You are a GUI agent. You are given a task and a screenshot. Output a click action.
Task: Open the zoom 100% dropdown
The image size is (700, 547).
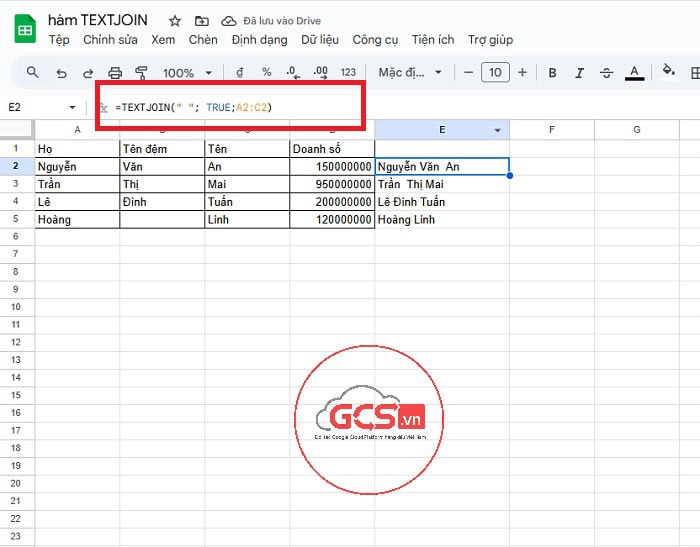pyautogui.click(x=187, y=73)
